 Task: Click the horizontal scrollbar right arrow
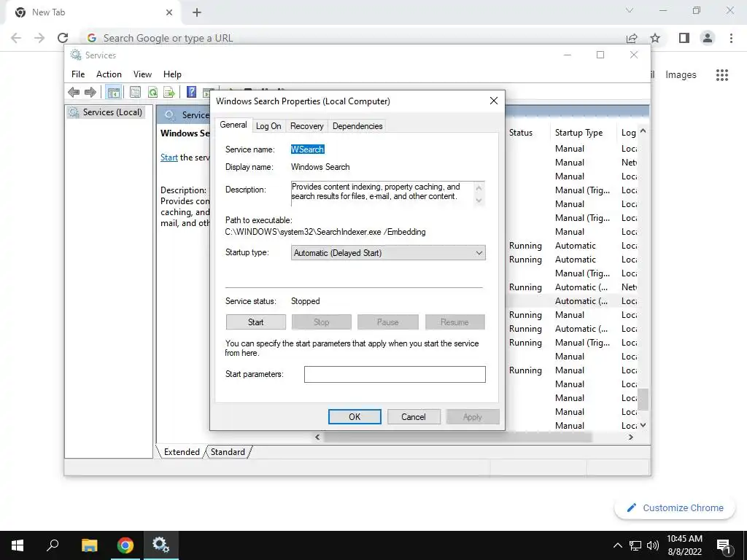[631, 437]
